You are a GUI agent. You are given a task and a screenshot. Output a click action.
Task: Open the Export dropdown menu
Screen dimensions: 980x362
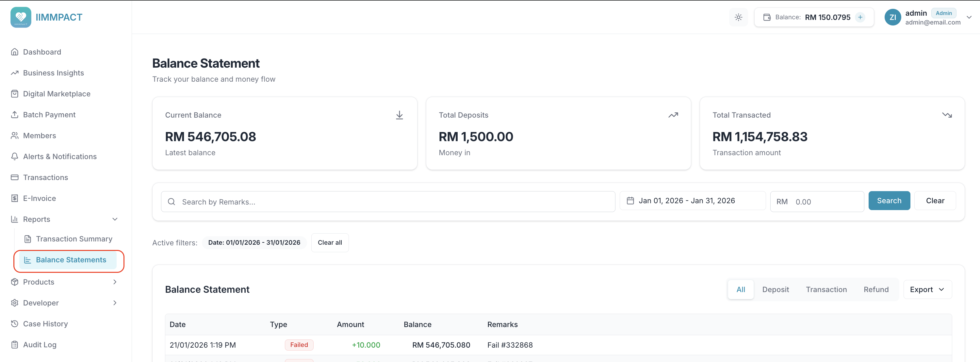pyautogui.click(x=927, y=289)
